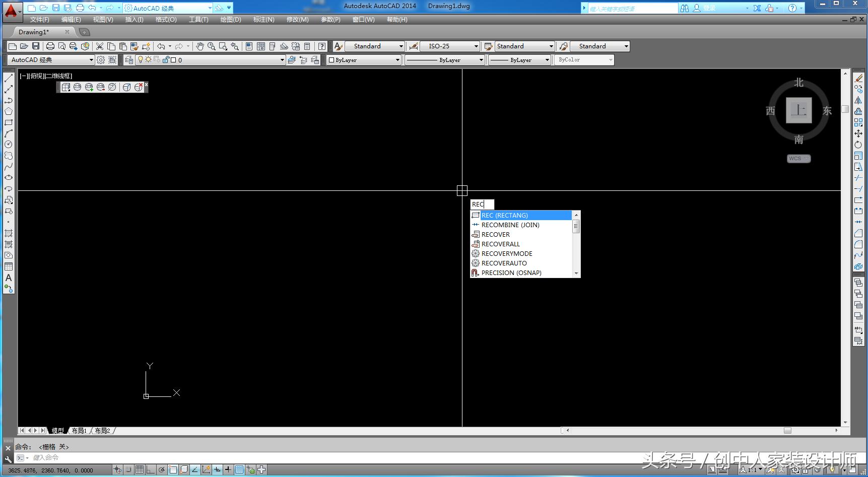Click the Cut scissors icon

[x=100, y=46]
